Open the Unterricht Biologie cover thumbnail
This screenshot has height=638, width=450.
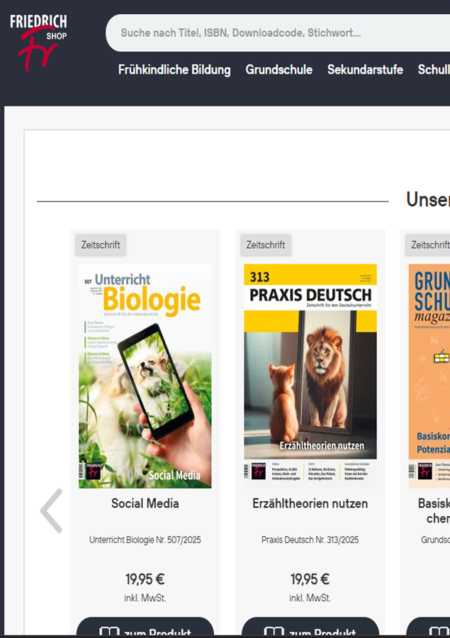click(x=145, y=376)
